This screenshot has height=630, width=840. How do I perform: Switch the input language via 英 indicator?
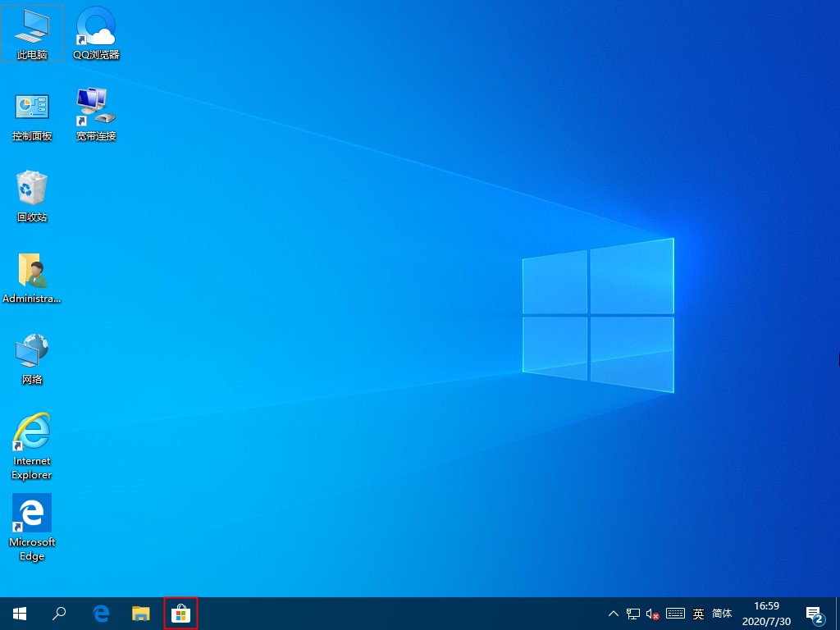[698, 613]
